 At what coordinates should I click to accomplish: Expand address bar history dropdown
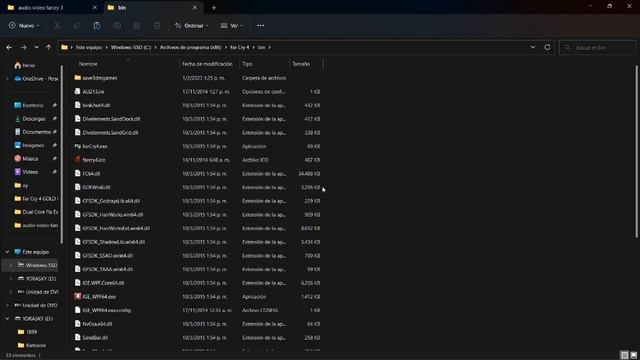click(x=533, y=47)
